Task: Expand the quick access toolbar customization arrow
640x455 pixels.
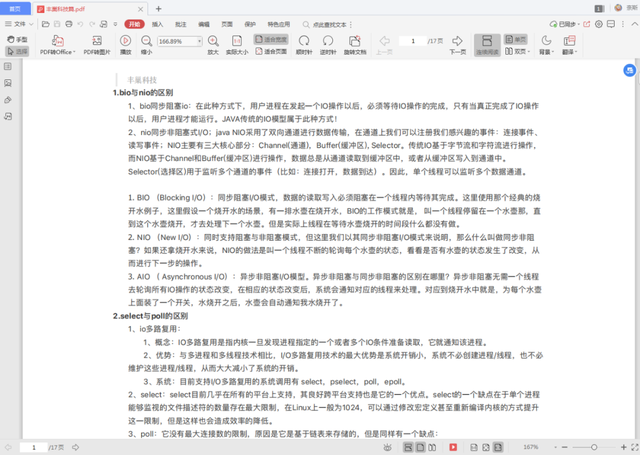Action: (116, 24)
